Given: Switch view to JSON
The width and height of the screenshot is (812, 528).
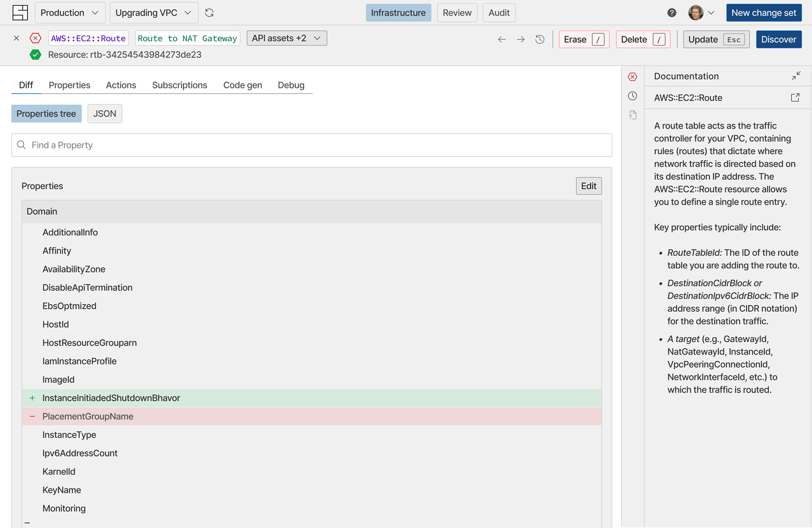Looking at the screenshot, I should [x=105, y=114].
